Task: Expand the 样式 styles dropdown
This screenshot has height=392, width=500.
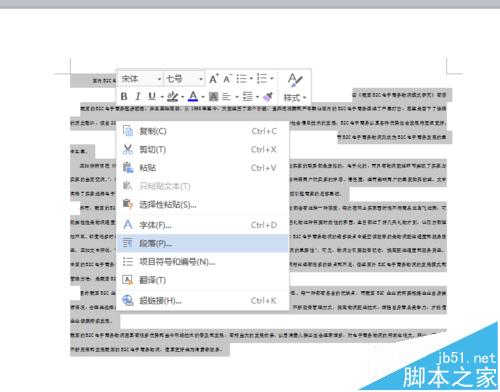Action: tap(295, 98)
